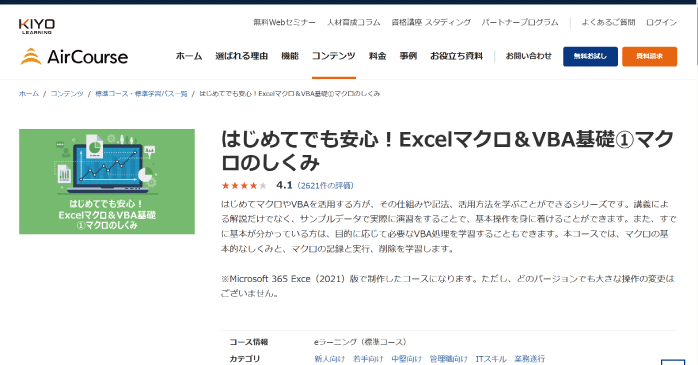Click eラーニング（標準コース） text
Viewport: 698px width, 365px height.
pyautogui.click(x=360, y=342)
